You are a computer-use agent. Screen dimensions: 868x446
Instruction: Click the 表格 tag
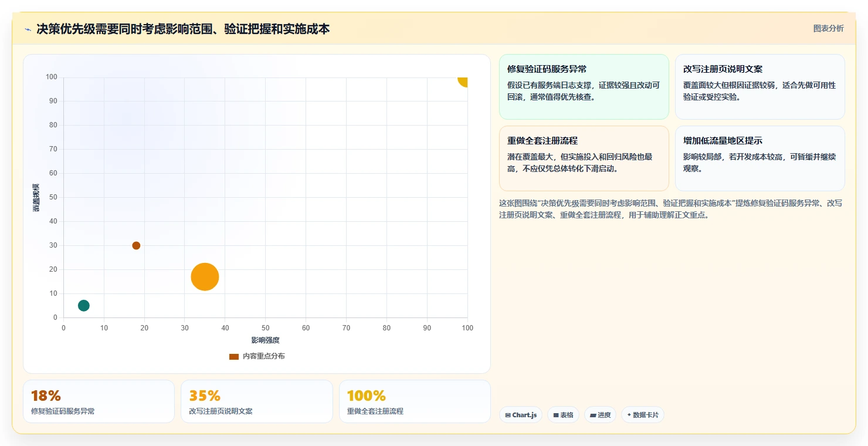(x=563, y=415)
